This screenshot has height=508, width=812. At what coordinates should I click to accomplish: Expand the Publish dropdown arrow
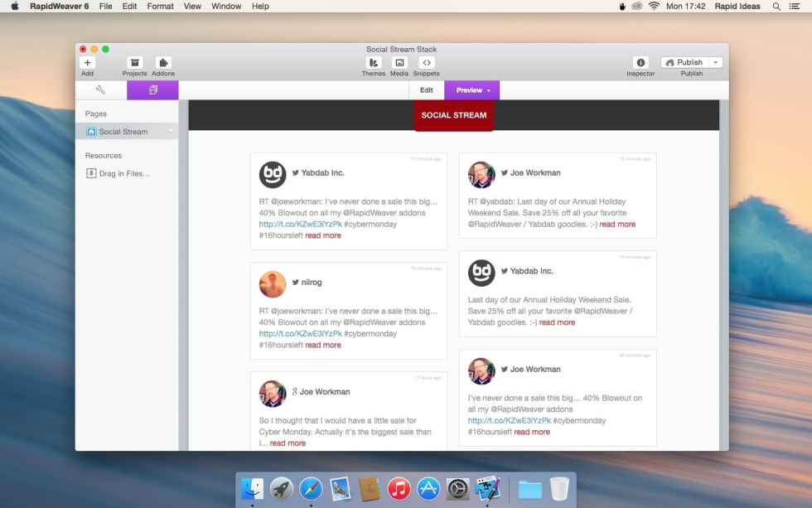(x=716, y=62)
